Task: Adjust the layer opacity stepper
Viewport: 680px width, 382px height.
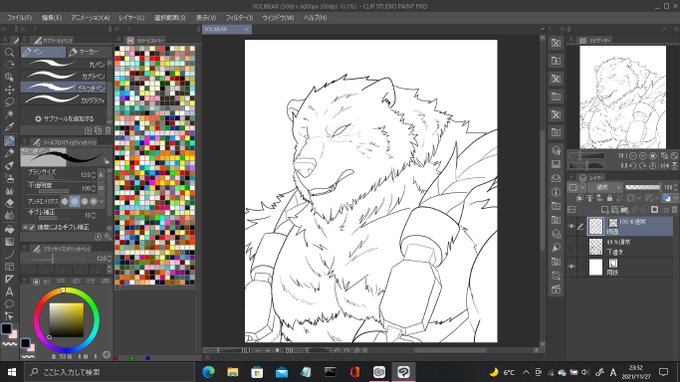Action: coord(676,187)
